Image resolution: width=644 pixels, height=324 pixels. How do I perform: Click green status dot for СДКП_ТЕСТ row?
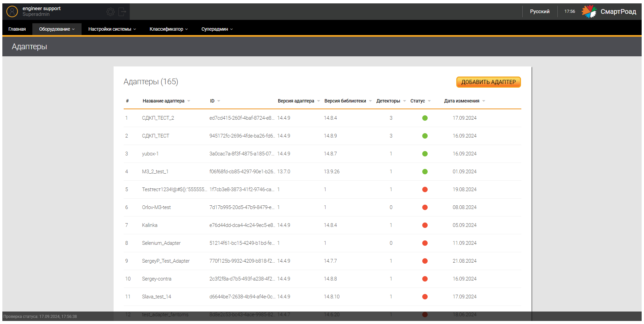[x=425, y=136]
